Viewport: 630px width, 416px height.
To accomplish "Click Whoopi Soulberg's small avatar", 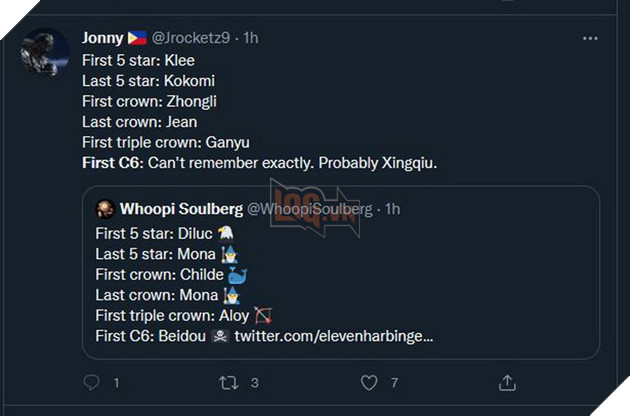I will [103, 209].
